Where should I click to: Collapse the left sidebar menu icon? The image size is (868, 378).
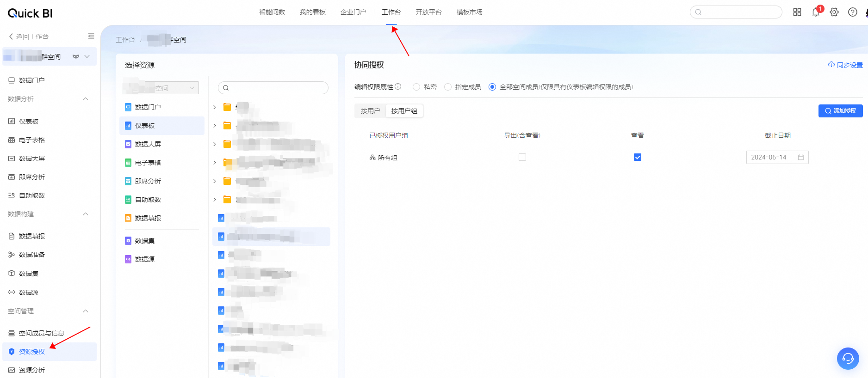pos(91,36)
